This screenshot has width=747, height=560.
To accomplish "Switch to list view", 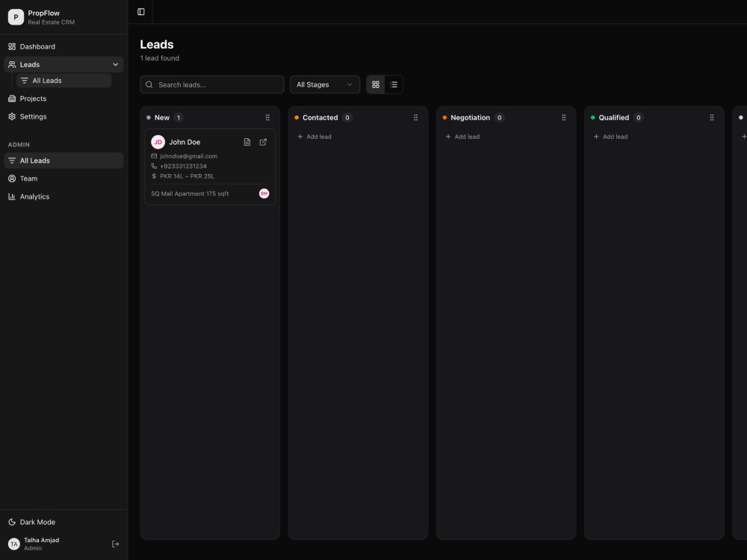I will point(394,85).
